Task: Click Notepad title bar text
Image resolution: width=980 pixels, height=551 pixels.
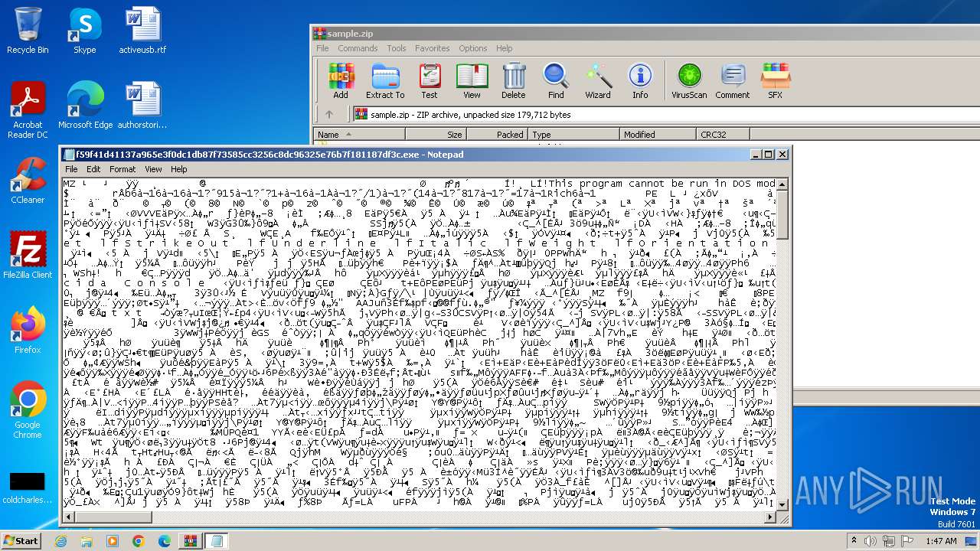Action: click(x=269, y=154)
